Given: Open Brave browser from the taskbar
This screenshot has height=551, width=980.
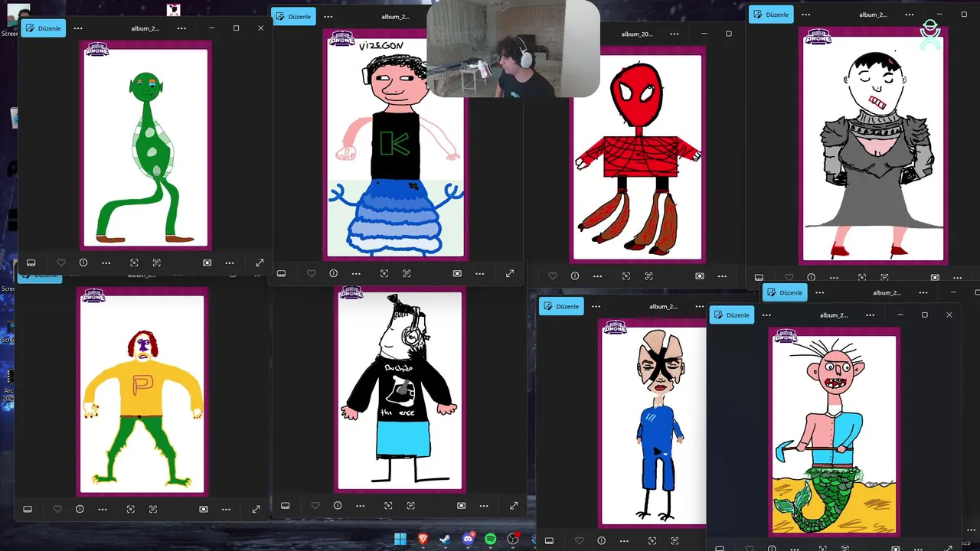Looking at the screenshot, I should pyautogui.click(x=423, y=539).
